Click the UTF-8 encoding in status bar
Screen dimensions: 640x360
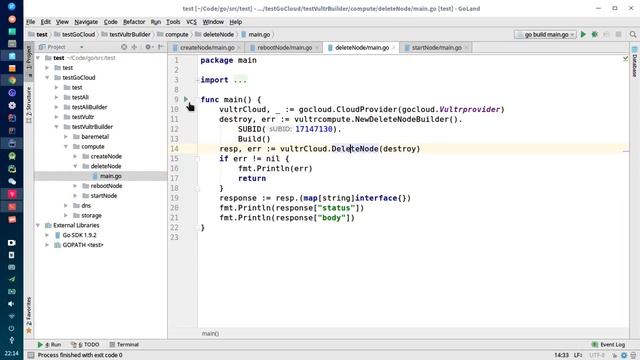(597, 355)
